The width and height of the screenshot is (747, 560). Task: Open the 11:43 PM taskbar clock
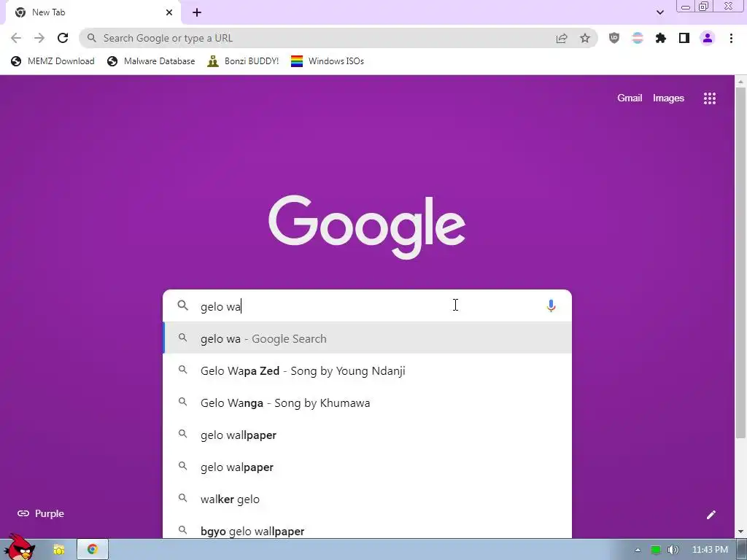709,550
